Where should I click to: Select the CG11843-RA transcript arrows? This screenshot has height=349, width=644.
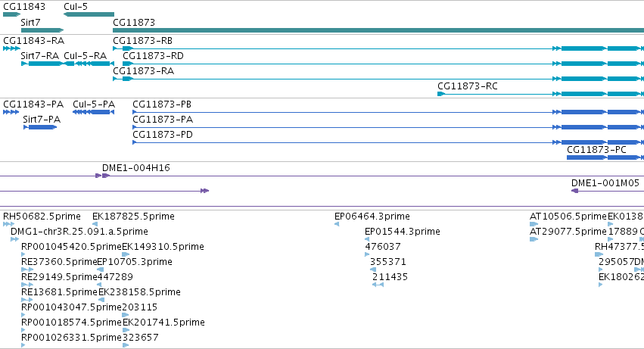coord(11,48)
